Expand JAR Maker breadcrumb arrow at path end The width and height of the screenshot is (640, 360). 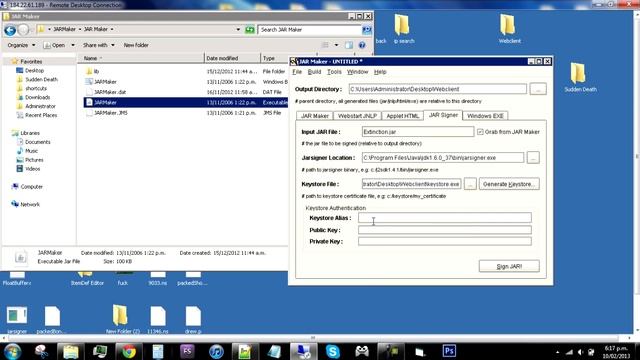(112, 29)
